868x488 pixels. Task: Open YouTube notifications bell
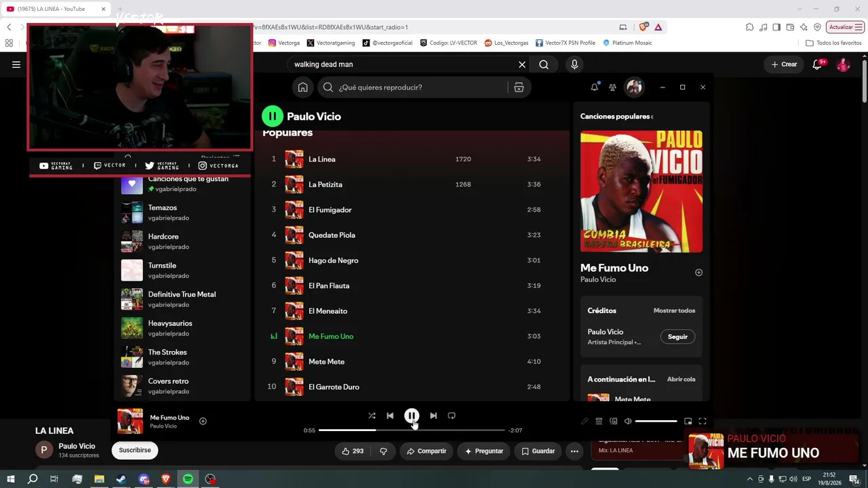coord(818,64)
